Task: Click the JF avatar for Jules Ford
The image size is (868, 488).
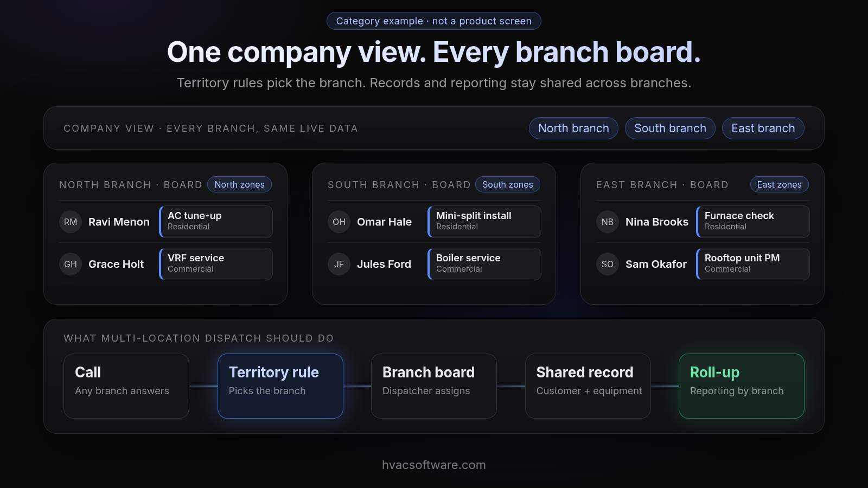Action: [339, 264]
